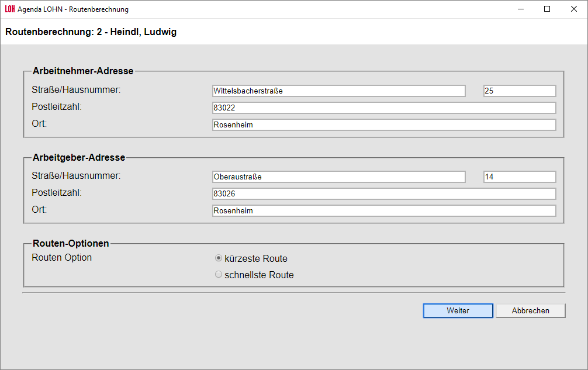Maximize the Agenda LOHN window
This screenshot has width=588, height=370.
click(547, 9)
